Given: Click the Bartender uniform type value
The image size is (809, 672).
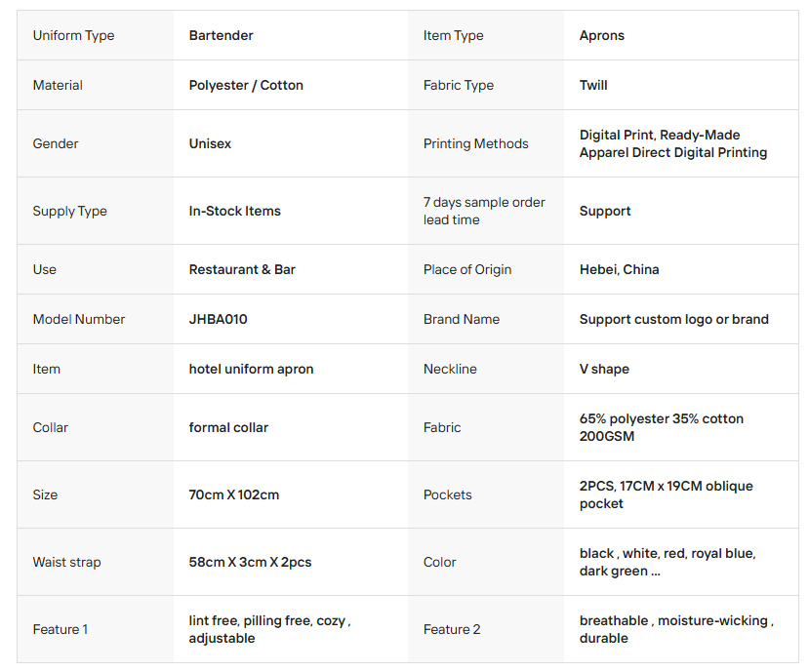Looking at the screenshot, I should pos(221,35).
